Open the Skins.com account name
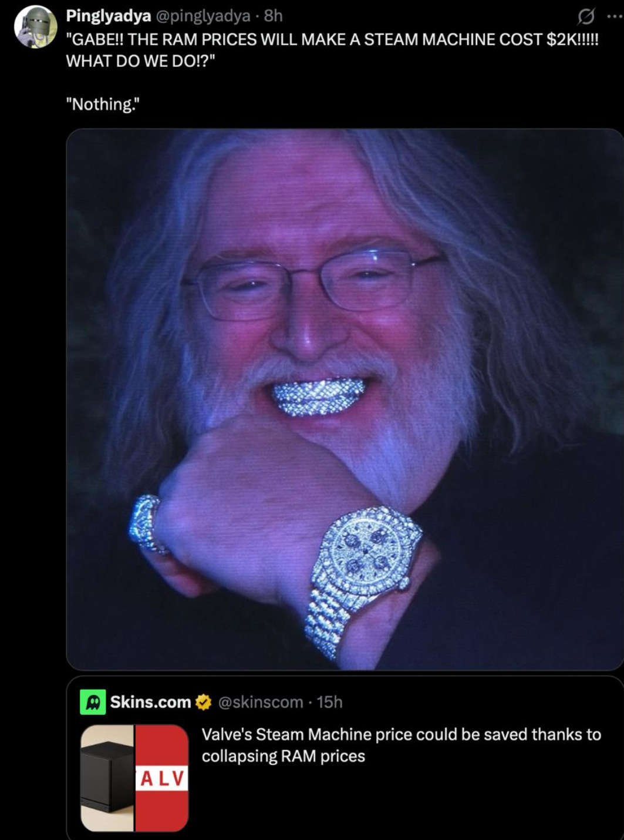The width and height of the screenshot is (624, 840). 151,702
